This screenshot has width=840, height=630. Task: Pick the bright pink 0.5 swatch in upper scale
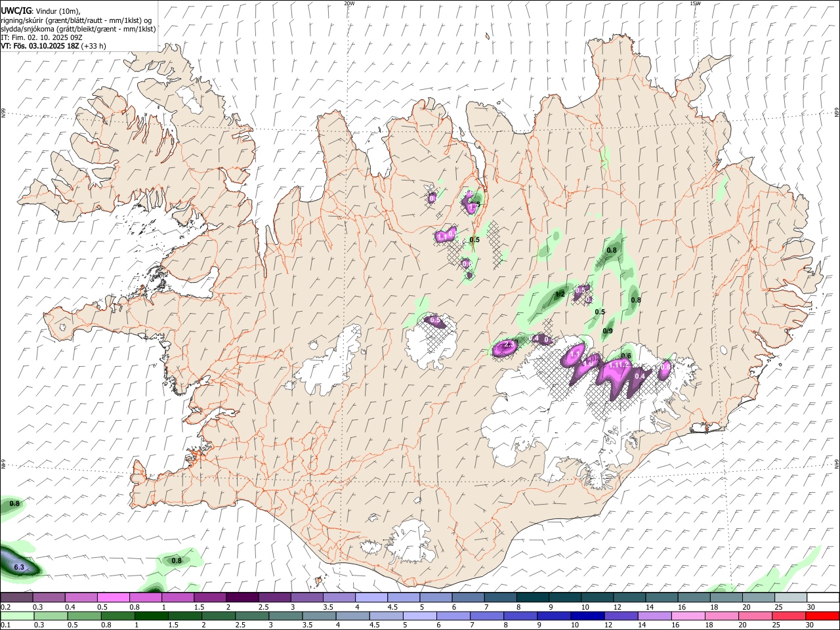[113, 598]
